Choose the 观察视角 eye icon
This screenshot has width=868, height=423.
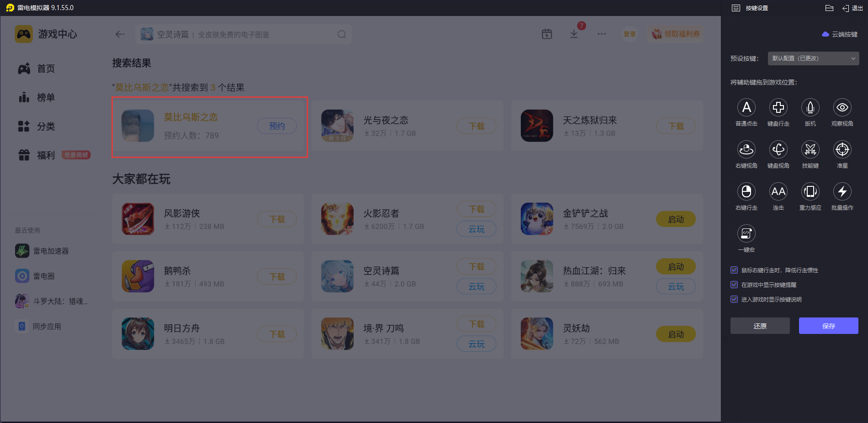[x=842, y=107]
